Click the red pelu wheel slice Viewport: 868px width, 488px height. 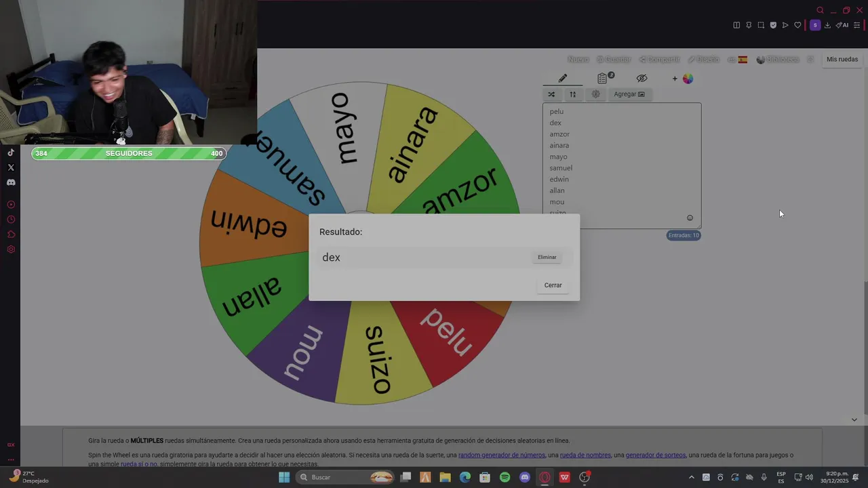coord(447,331)
